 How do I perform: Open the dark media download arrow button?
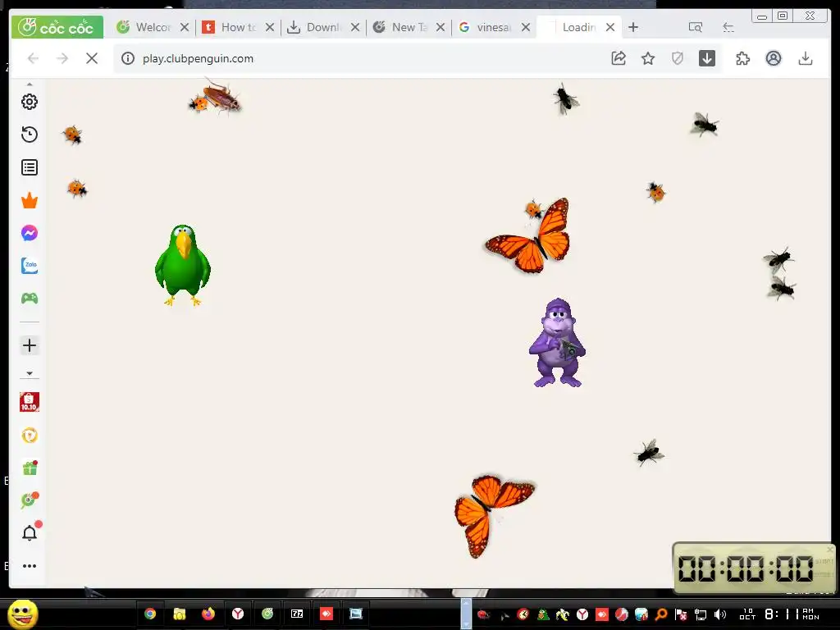click(x=707, y=58)
